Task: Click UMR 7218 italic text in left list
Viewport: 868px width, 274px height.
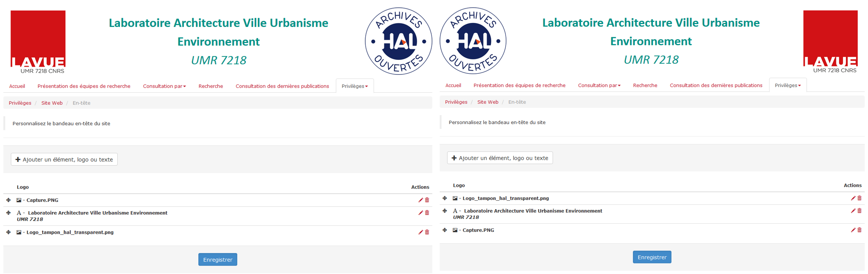Action: tap(30, 219)
